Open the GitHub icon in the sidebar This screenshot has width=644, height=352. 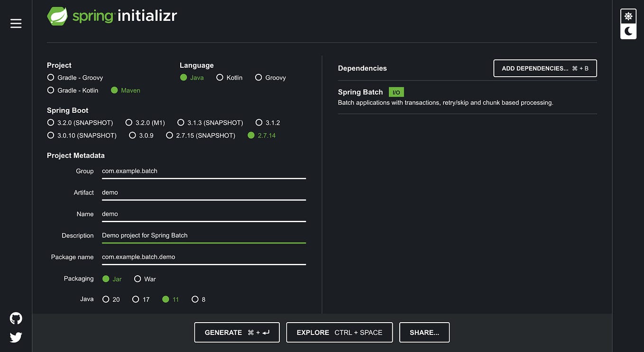16,318
